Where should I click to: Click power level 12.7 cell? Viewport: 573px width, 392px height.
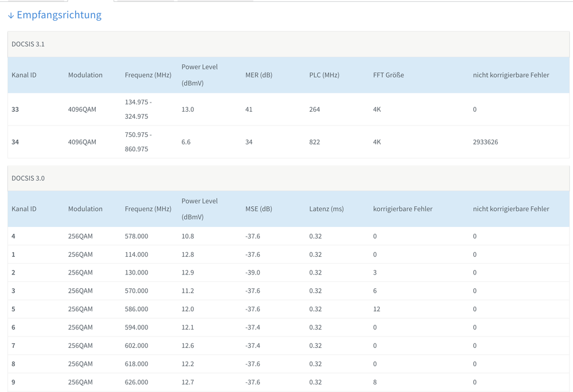pos(188,382)
